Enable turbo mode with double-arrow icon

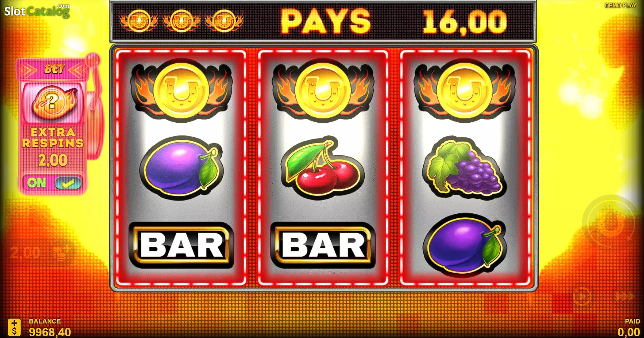[x=626, y=297]
